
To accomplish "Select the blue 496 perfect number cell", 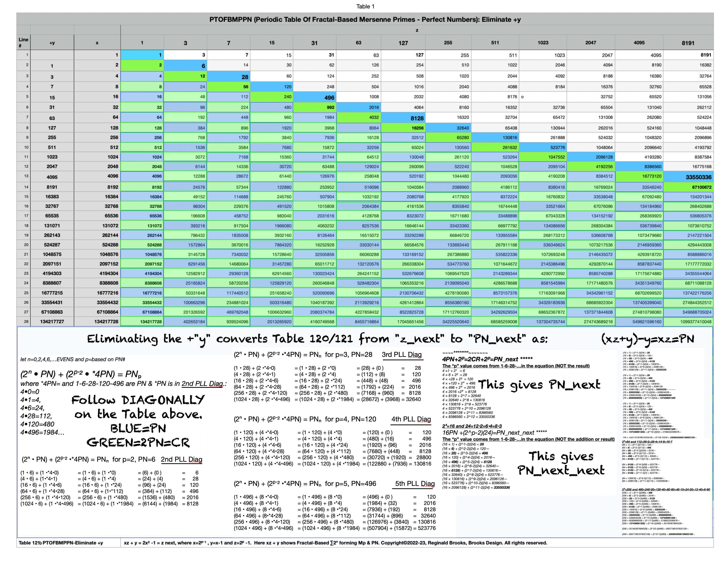I will click(x=315, y=97).
